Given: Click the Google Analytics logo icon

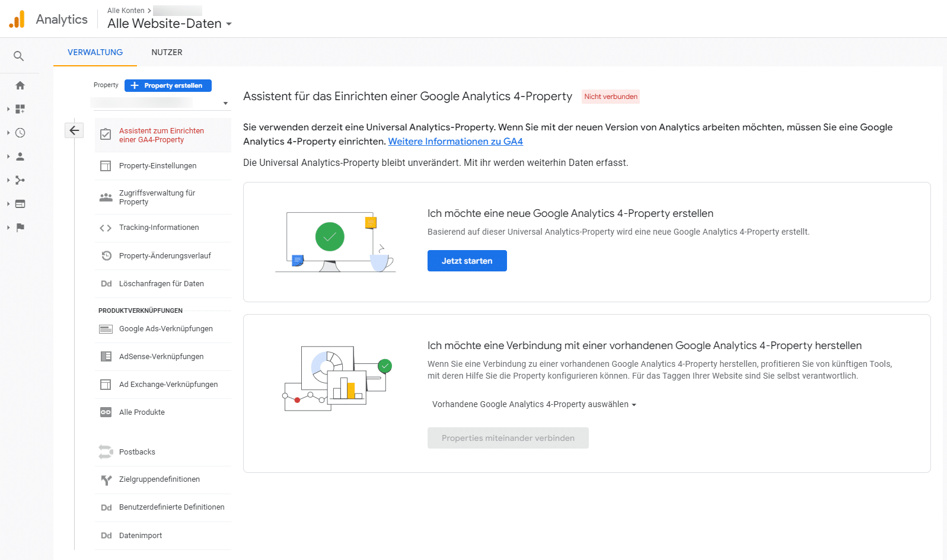Looking at the screenshot, I should point(17,19).
